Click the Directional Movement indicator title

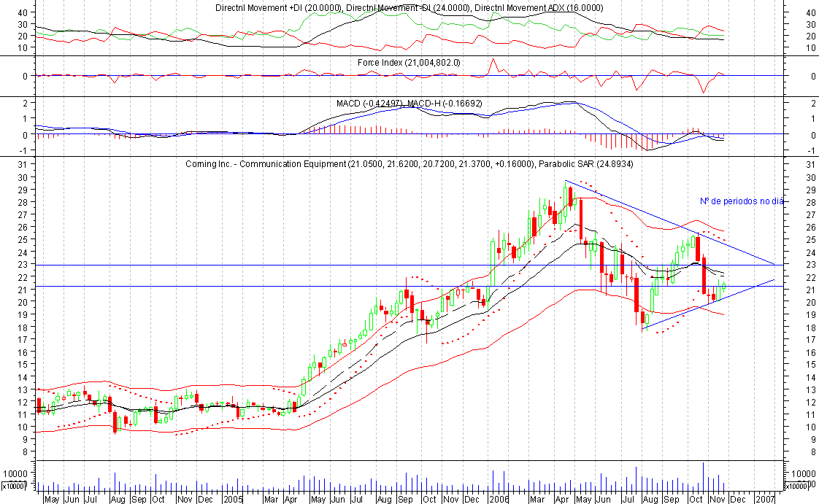409,8
